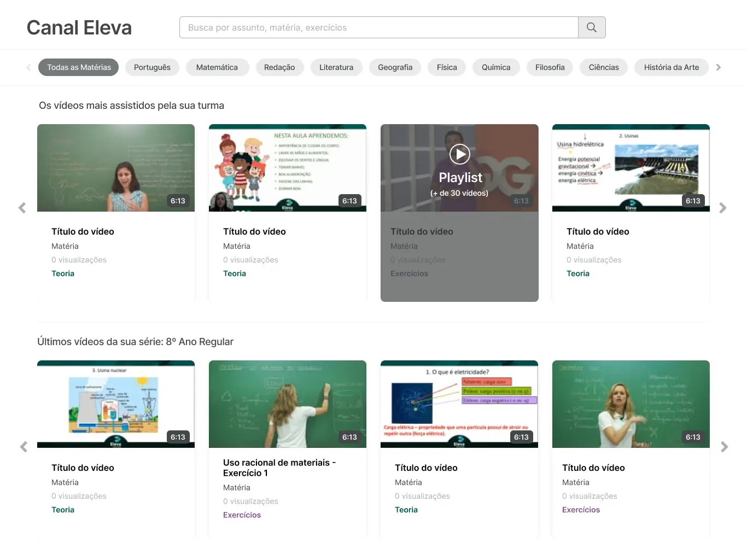Choose the Redação subject chip

tap(279, 67)
